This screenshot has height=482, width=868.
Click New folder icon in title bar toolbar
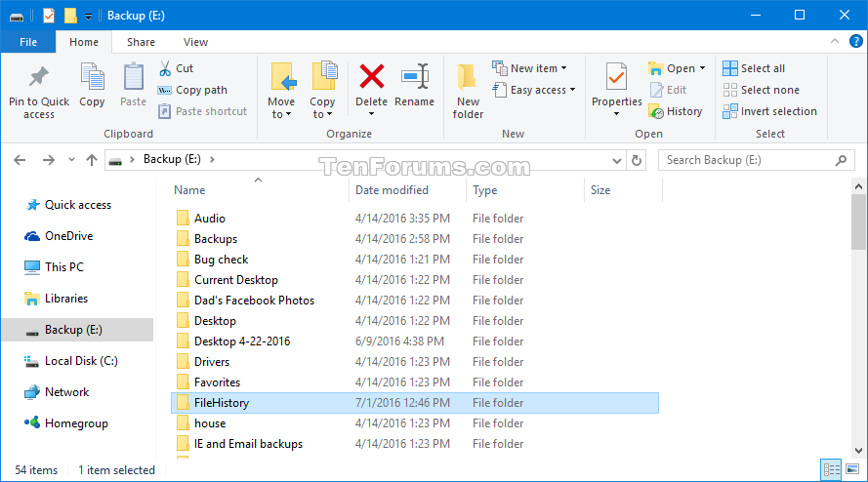pyautogui.click(x=70, y=16)
